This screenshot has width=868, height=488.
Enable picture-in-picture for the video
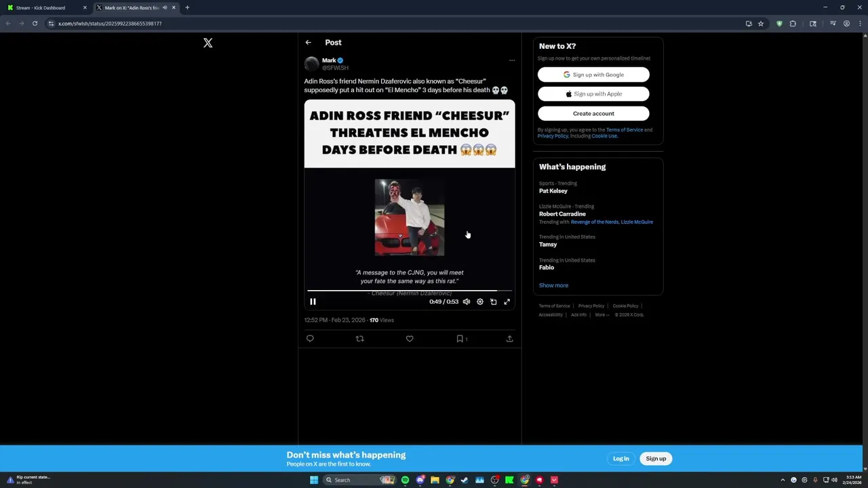click(x=493, y=302)
